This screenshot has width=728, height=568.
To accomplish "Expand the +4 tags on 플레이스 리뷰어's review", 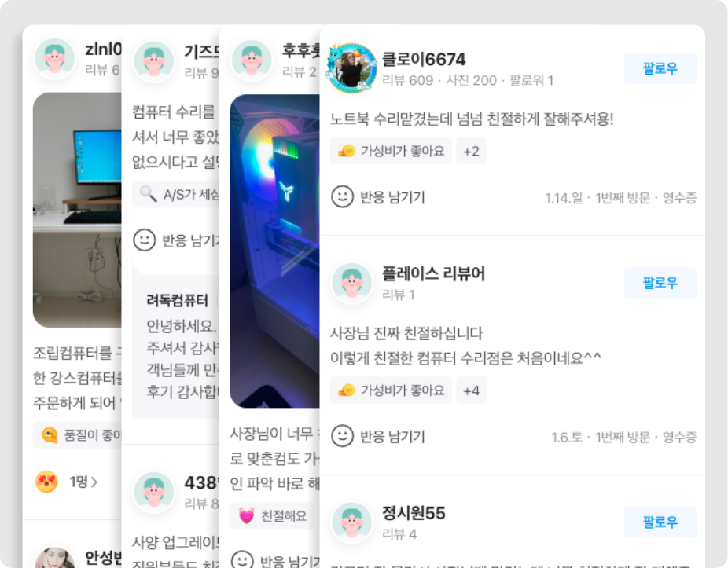I will pos(471,390).
